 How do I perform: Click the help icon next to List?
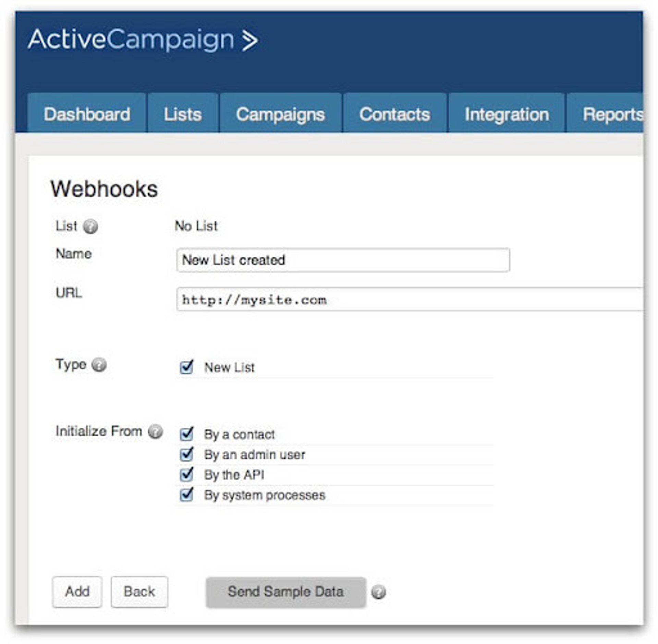click(91, 227)
